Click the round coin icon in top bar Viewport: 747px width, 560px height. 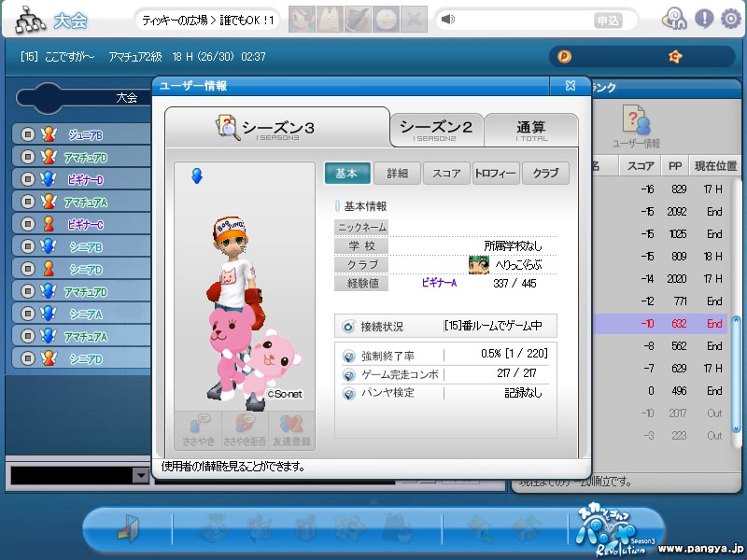(387, 20)
